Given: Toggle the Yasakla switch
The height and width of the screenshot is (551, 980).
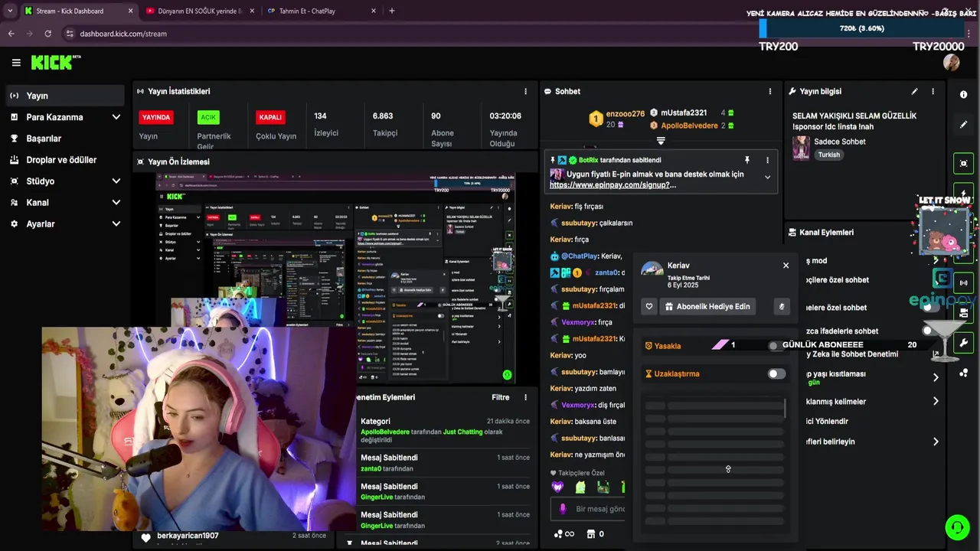Looking at the screenshot, I should pos(776,346).
